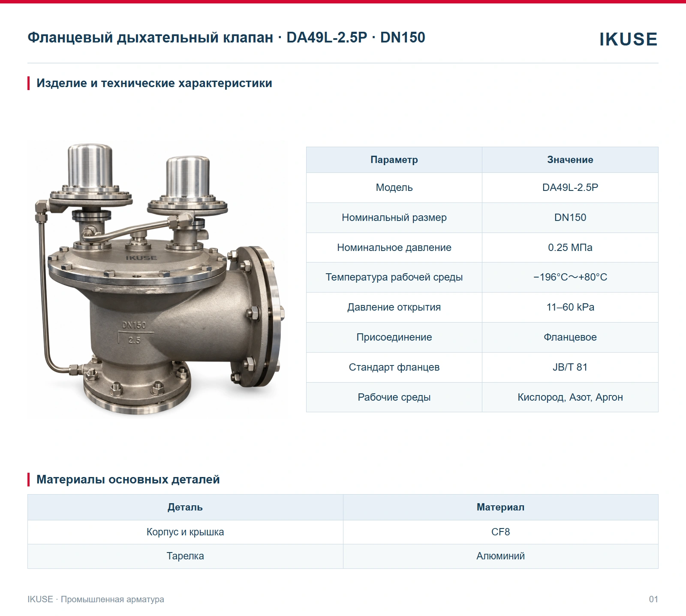The height and width of the screenshot is (616, 686).
Task: Click the 'Номинальный размер' cell
Action: click(394, 217)
